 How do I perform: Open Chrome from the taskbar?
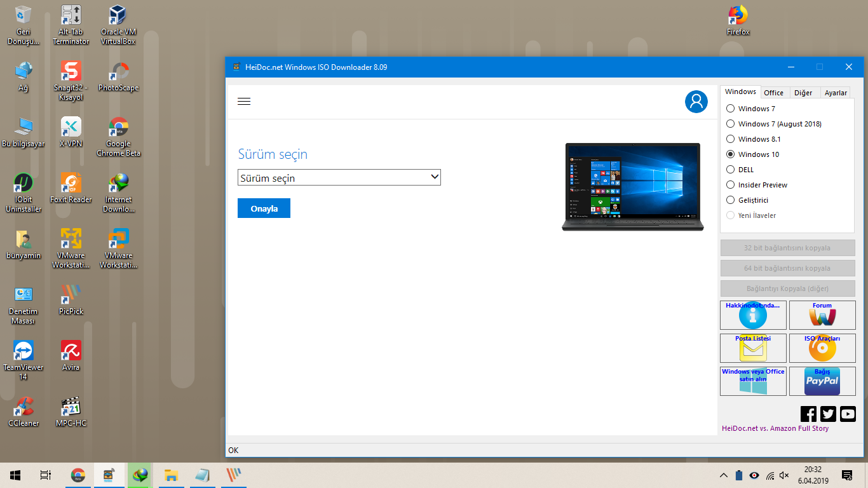point(78,475)
